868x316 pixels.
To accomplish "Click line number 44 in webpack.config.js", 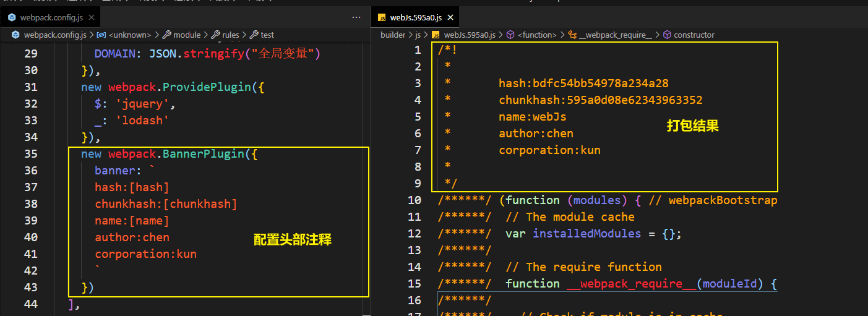I will tap(30, 304).
